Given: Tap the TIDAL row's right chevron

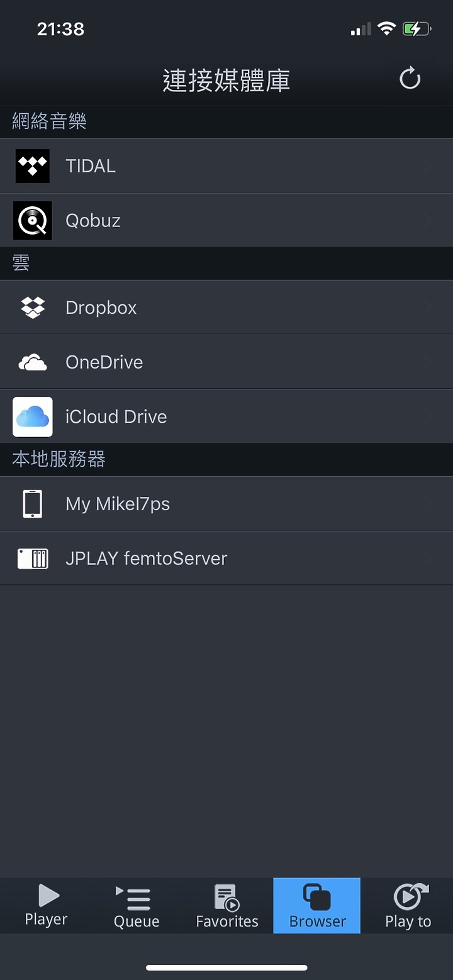Looking at the screenshot, I should coord(428,166).
